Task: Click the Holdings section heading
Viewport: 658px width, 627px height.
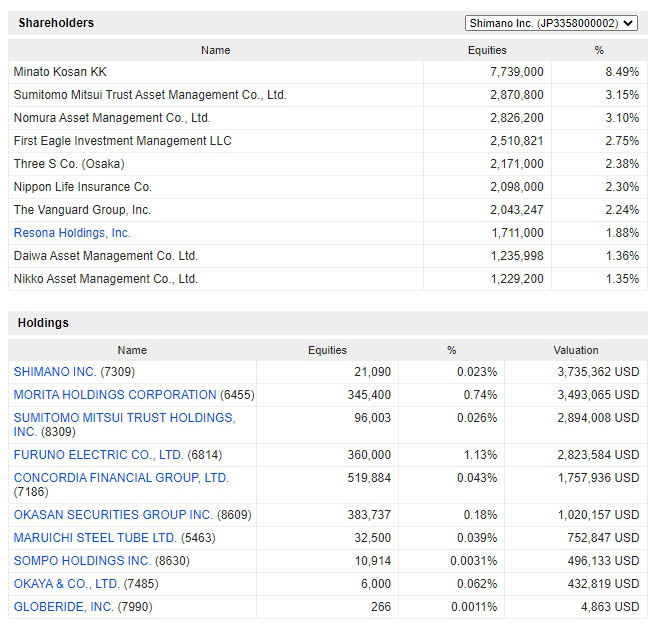Action: tap(43, 323)
